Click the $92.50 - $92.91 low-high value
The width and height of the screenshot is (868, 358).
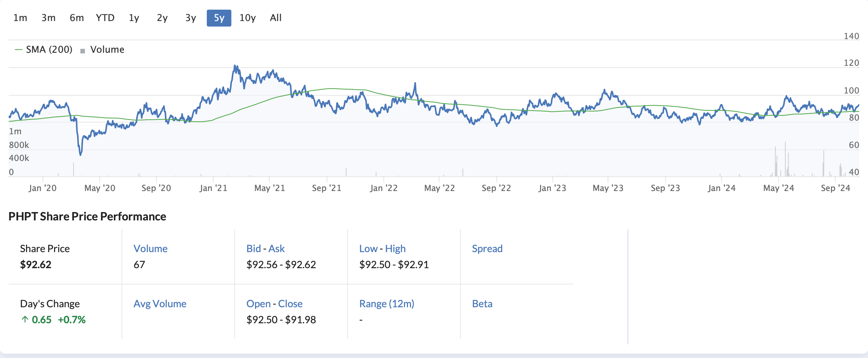tap(394, 264)
